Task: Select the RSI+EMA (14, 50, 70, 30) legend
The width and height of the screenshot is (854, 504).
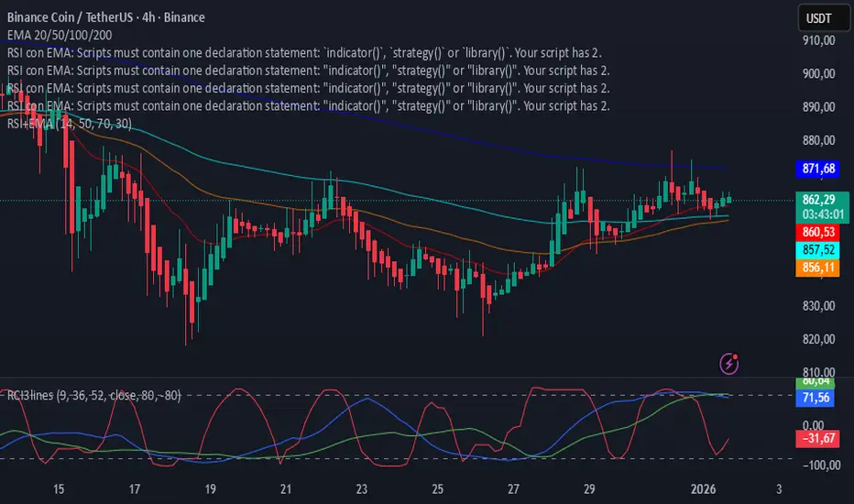Action: tap(69, 124)
